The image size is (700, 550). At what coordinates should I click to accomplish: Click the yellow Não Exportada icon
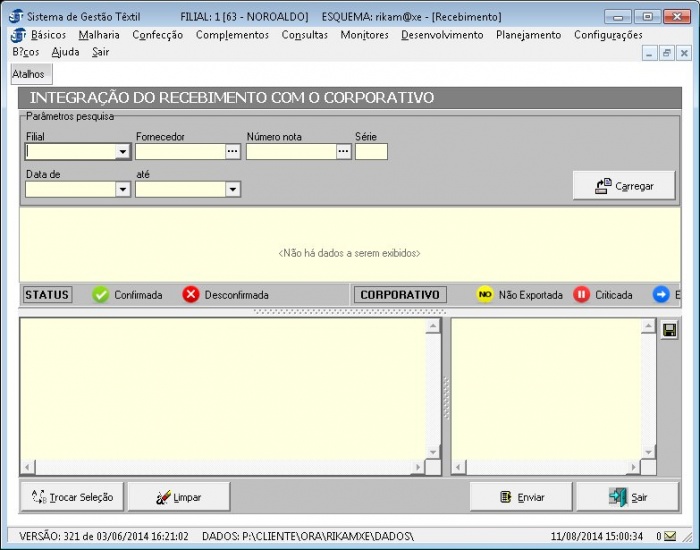pos(485,295)
